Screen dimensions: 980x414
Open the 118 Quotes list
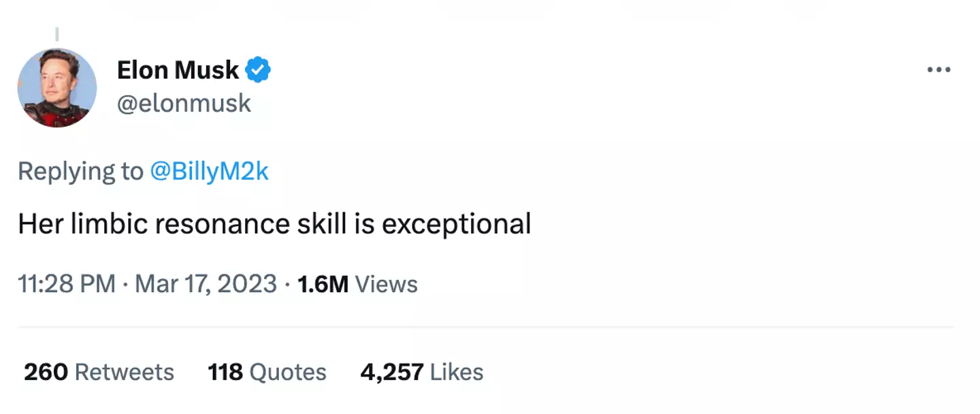(x=267, y=372)
